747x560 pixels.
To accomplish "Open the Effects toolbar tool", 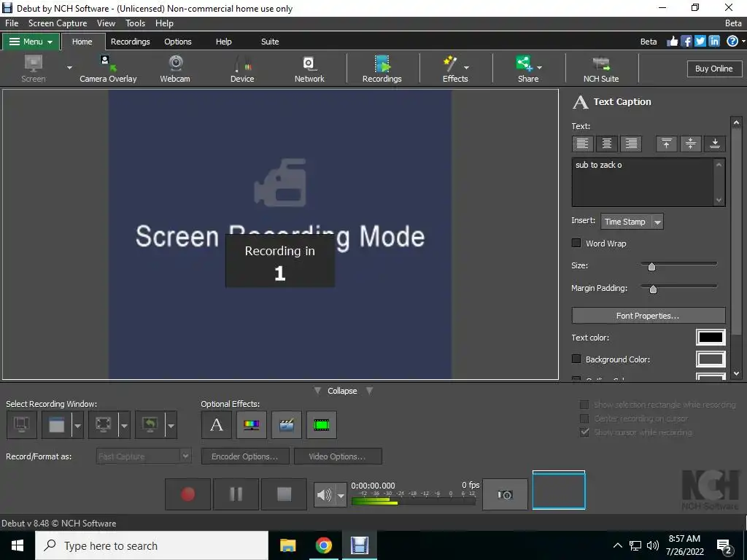I will [x=451, y=69].
